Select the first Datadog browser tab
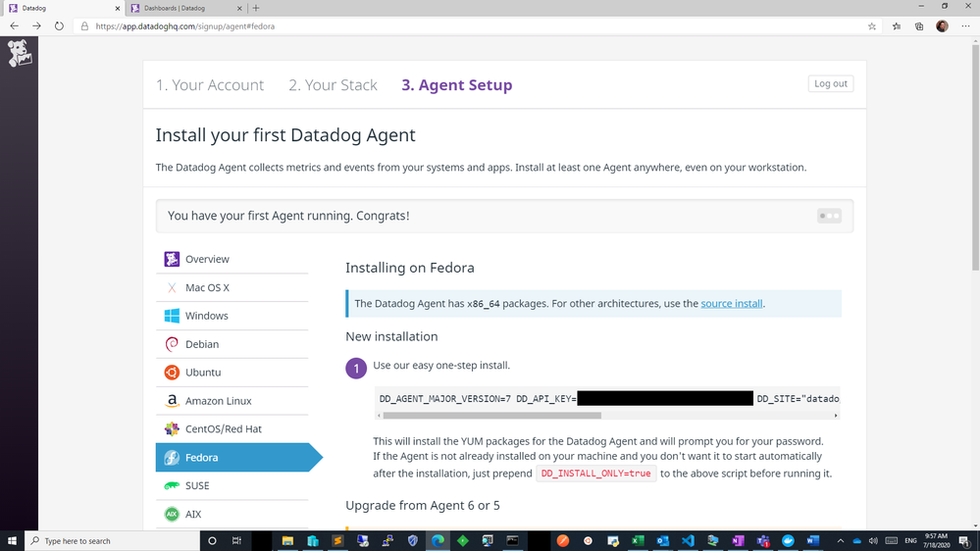 [63, 8]
